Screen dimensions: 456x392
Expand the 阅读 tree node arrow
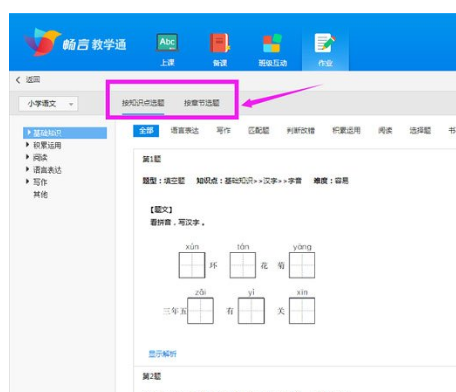coord(28,157)
